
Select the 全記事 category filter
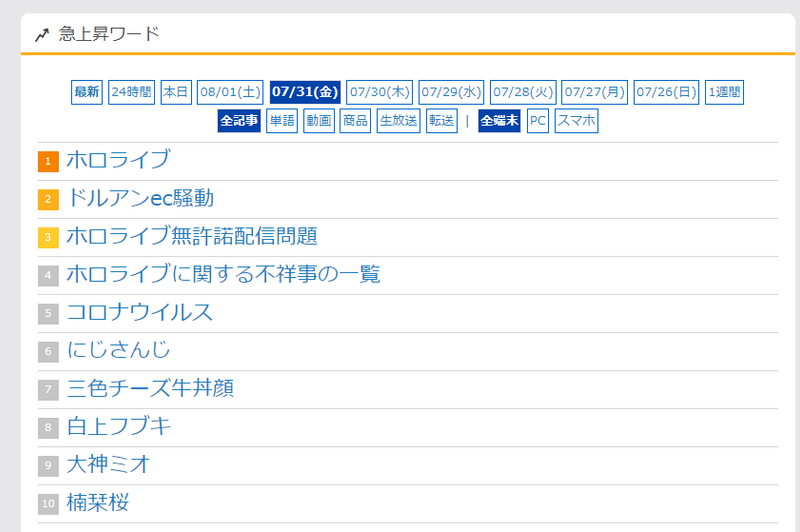[x=239, y=121]
